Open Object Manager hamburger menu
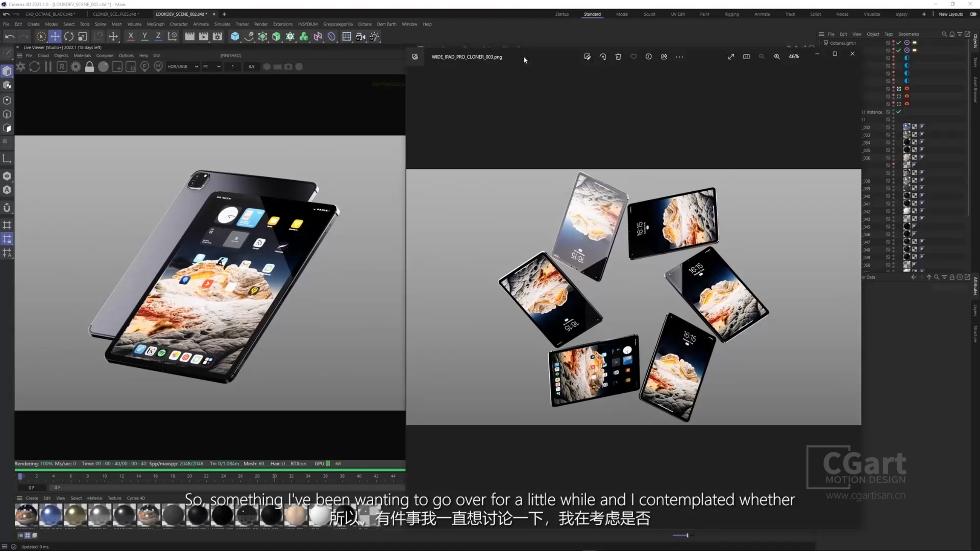This screenshot has height=551, width=980. tap(821, 34)
